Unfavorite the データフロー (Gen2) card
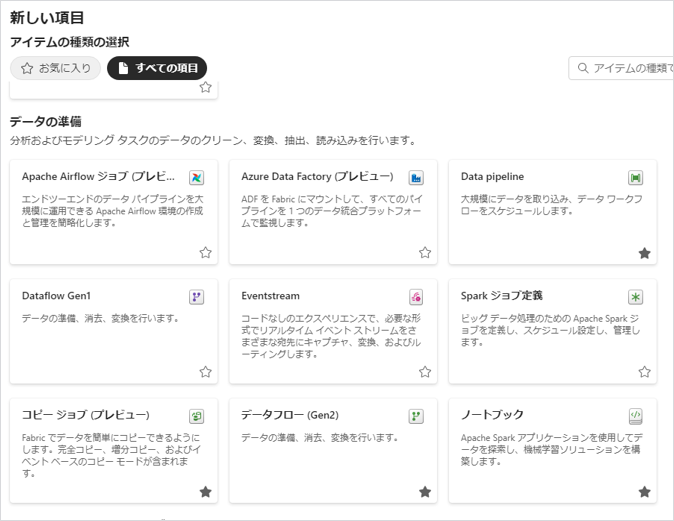Screen dimensions: 674x521 [x=425, y=492]
